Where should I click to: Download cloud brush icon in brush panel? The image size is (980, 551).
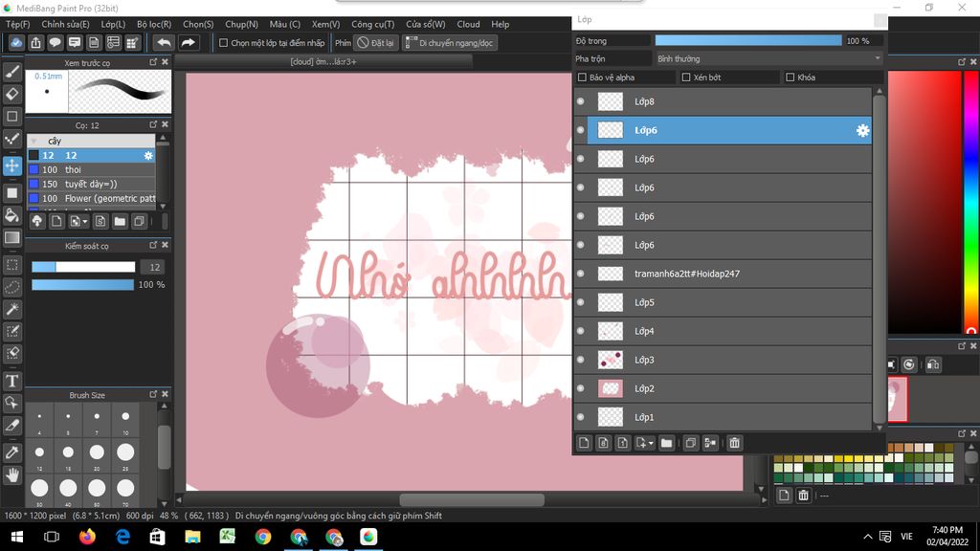tap(37, 221)
